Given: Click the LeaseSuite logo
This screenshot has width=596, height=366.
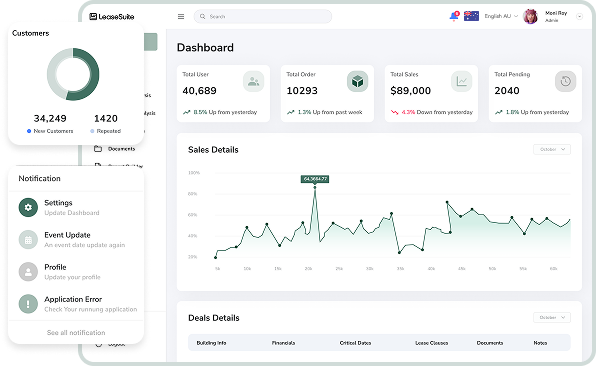Looking at the screenshot, I should coord(112,17).
